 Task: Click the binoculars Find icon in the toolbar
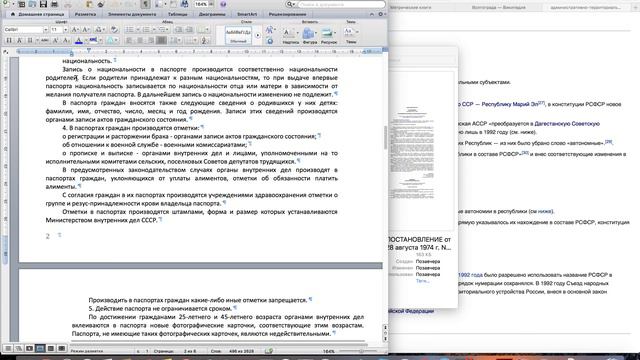(x=184, y=4)
